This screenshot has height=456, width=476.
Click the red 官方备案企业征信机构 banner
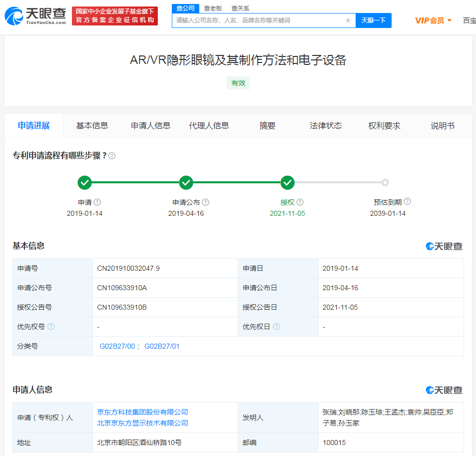pos(115,16)
